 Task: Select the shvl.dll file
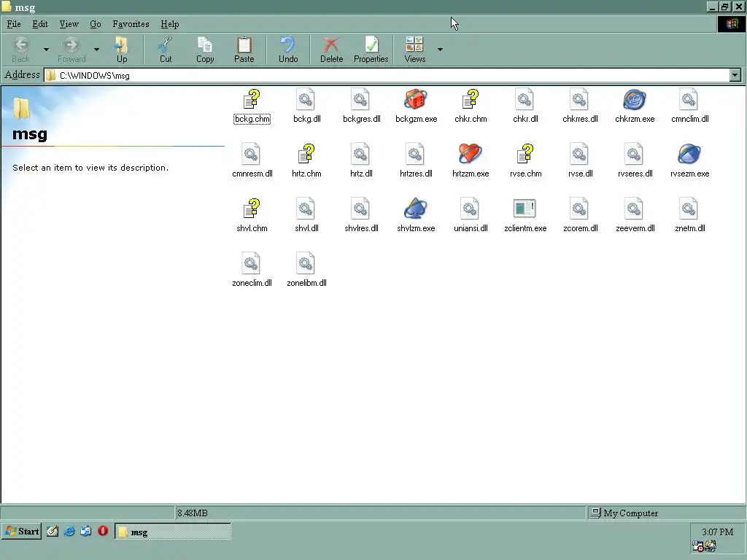(306, 216)
